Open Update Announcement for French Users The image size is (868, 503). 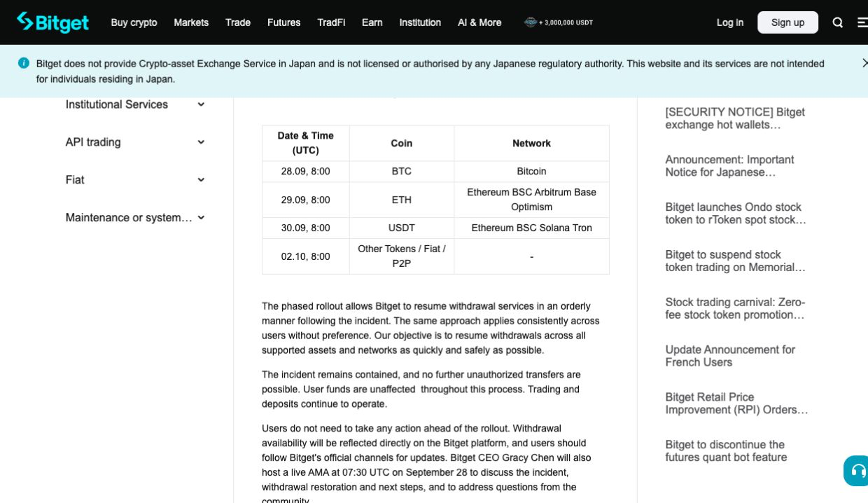(730, 356)
